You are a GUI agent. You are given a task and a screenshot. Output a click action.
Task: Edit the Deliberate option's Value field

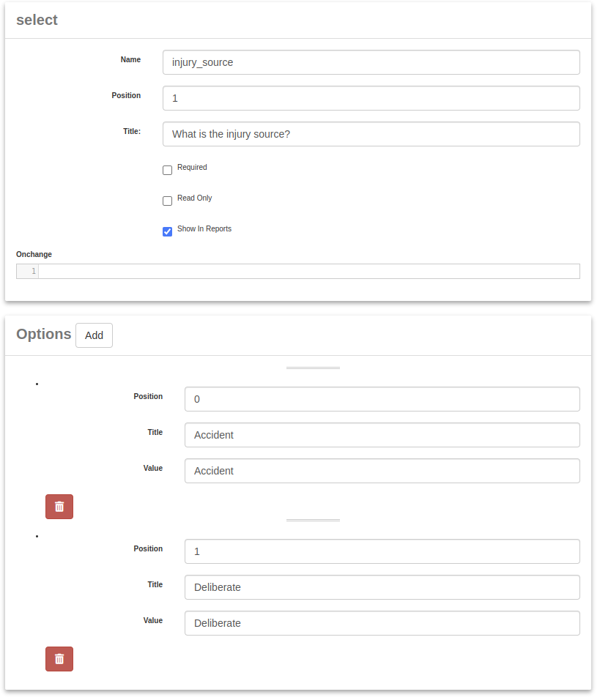tap(382, 623)
